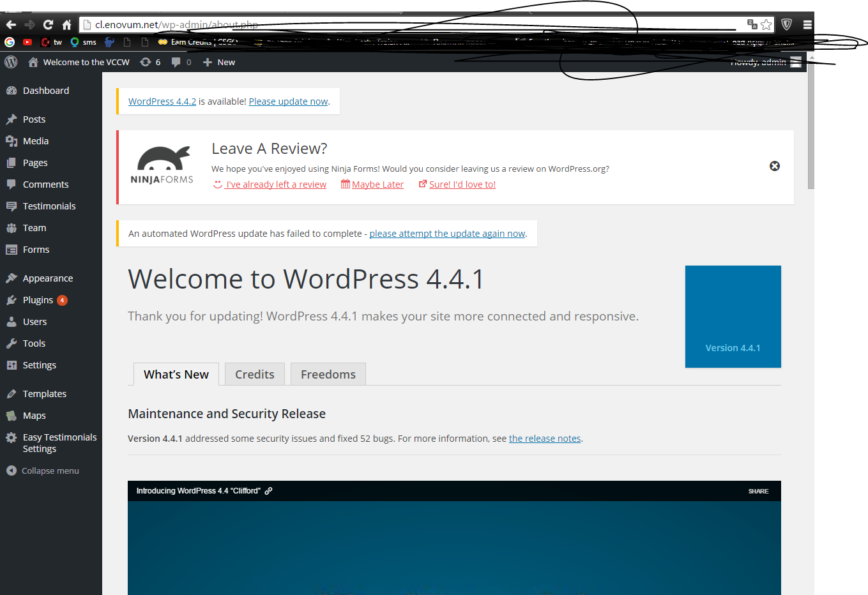Screen dimensions: 868x595
Task: Open the Settings menu
Action: [51, 365]
